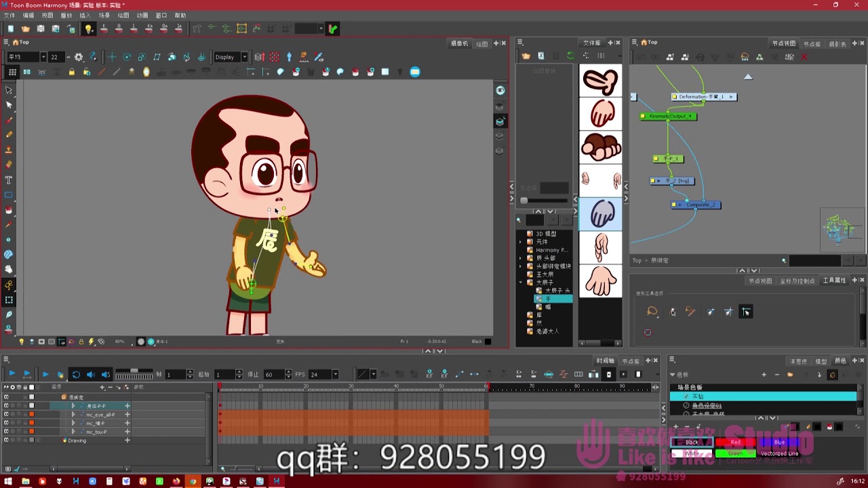Switch to the 节点库 tab in Node panel

point(812,43)
